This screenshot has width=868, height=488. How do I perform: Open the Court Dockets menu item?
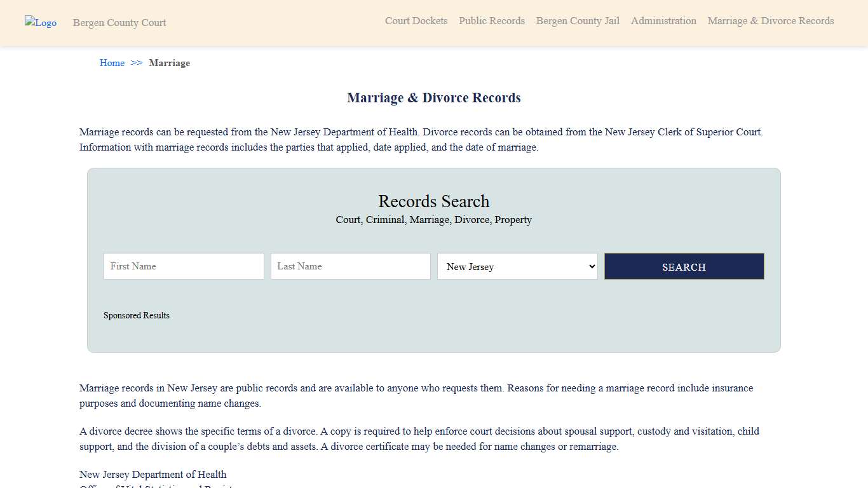[416, 21]
